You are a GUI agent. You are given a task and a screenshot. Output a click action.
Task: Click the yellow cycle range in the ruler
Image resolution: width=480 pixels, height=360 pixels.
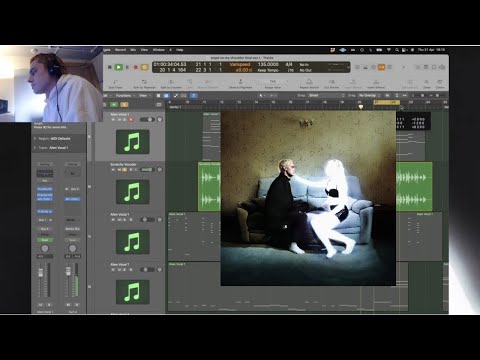click(x=387, y=102)
